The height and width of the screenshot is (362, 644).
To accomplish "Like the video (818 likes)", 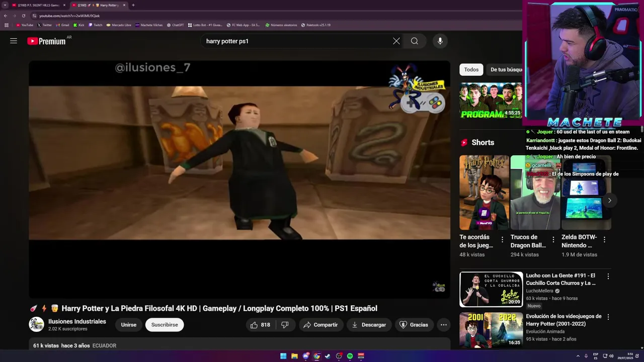I will (x=260, y=325).
